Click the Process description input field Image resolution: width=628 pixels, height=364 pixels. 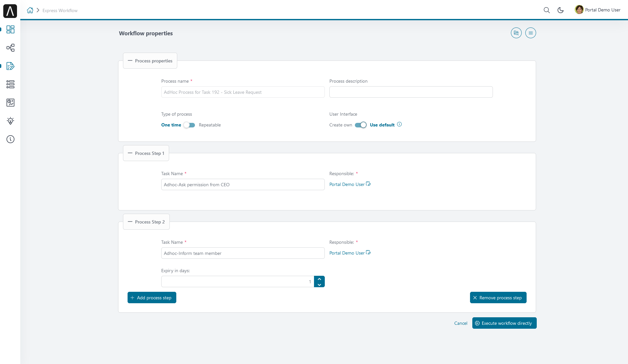point(411,92)
